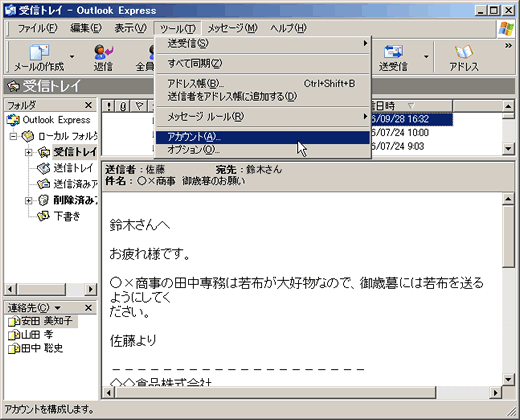The image size is (520, 420).
Task: Click the メールの作成 (create mail) toolbar icon
Action: [39, 57]
